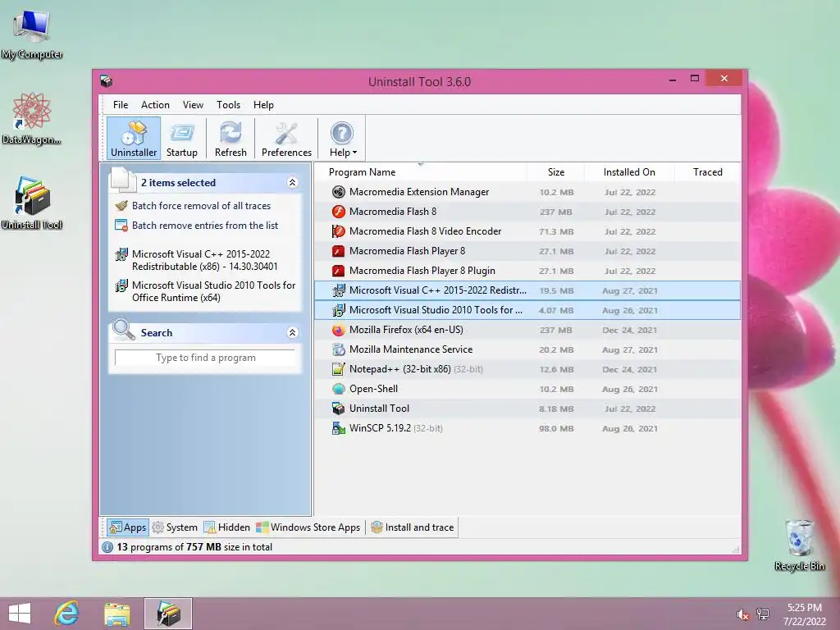
Task: Sort by Size column header
Action: tap(556, 172)
